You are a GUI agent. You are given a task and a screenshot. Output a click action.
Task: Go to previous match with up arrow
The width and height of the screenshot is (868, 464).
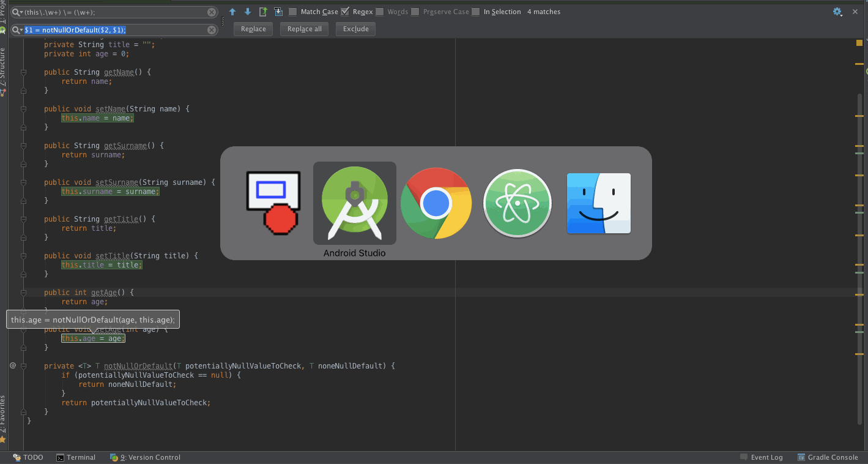pos(232,12)
